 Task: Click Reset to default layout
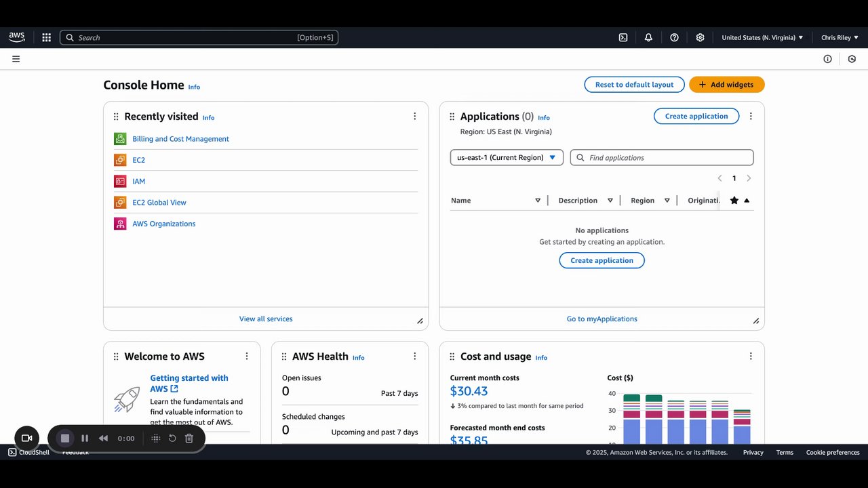click(635, 85)
